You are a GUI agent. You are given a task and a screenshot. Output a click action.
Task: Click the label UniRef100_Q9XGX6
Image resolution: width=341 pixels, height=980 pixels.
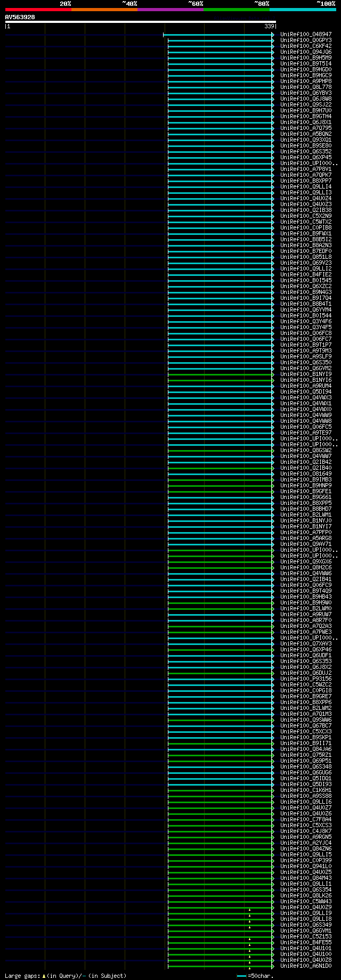[x=306, y=561]
